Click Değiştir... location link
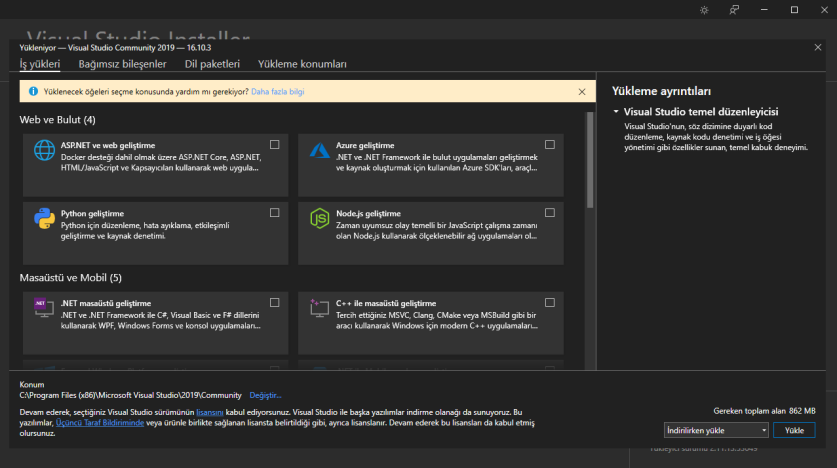837x468 pixels. (265, 395)
